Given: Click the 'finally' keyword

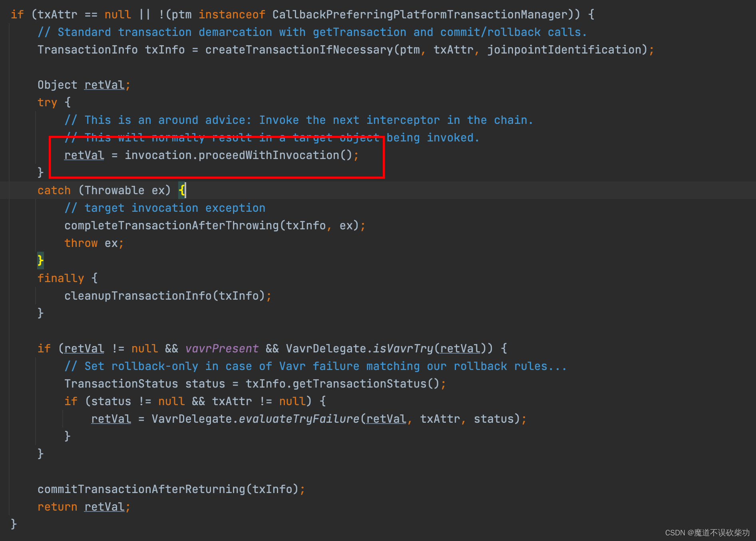Looking at the screenshot, I should (61, 278).
